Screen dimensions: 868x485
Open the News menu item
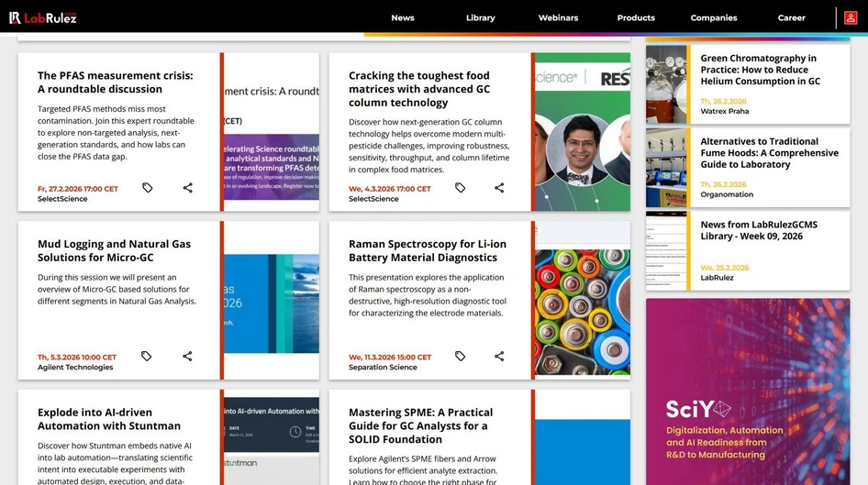click(402, 17)
